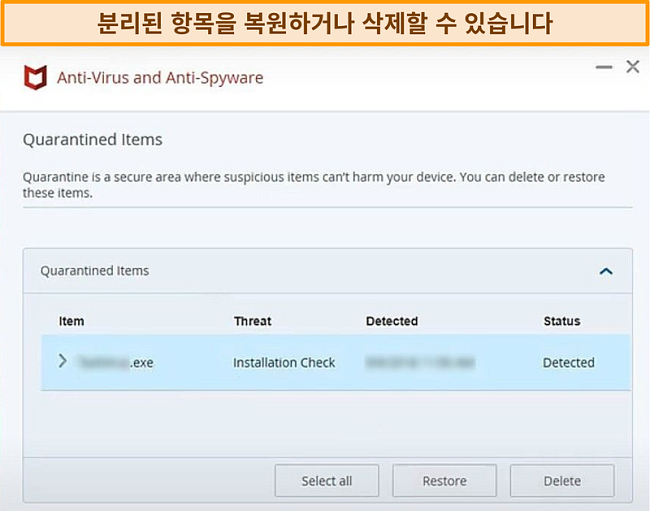
Task: Delete the selected quarantined item
Action: 562,481
